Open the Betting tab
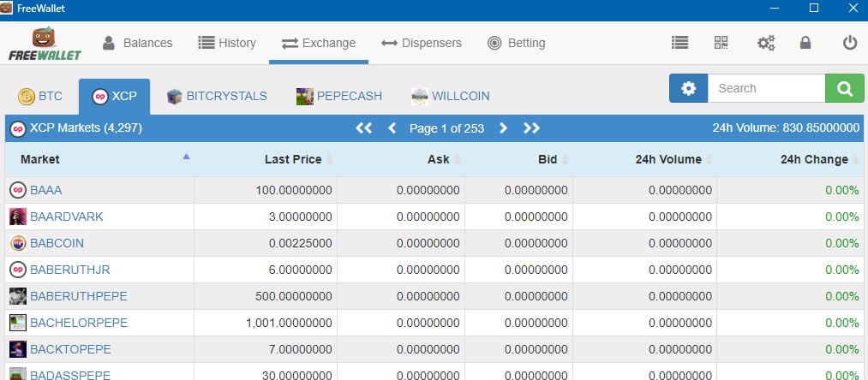Screen dimensions: 868x380 tap(516, 43)
